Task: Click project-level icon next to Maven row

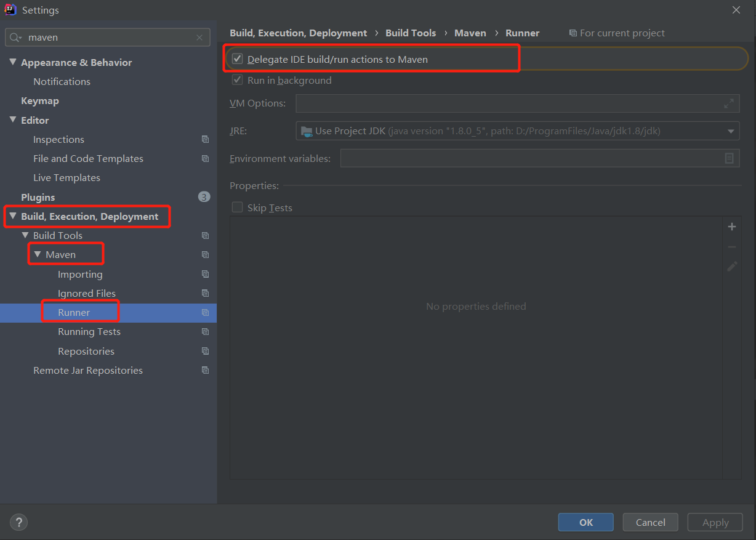Action: point(205,255)
